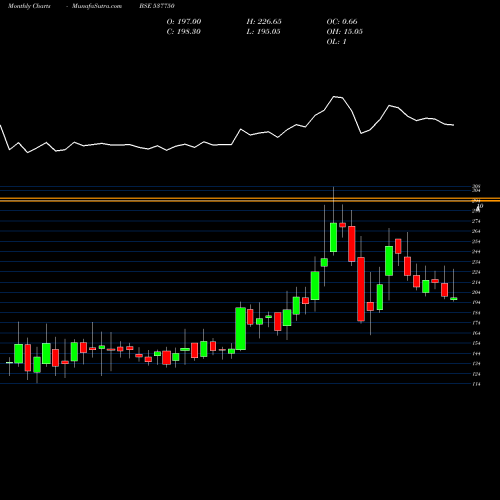This screenshot has width=500, height=500.
Task: Select the low value 'L: 195.05'
Action: (x=263, y=32)
